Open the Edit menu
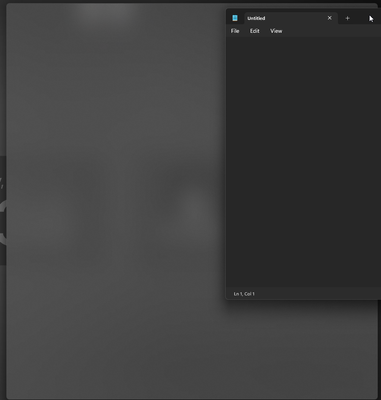This screenshot has width=381, height=400. [x=255, y=31]
